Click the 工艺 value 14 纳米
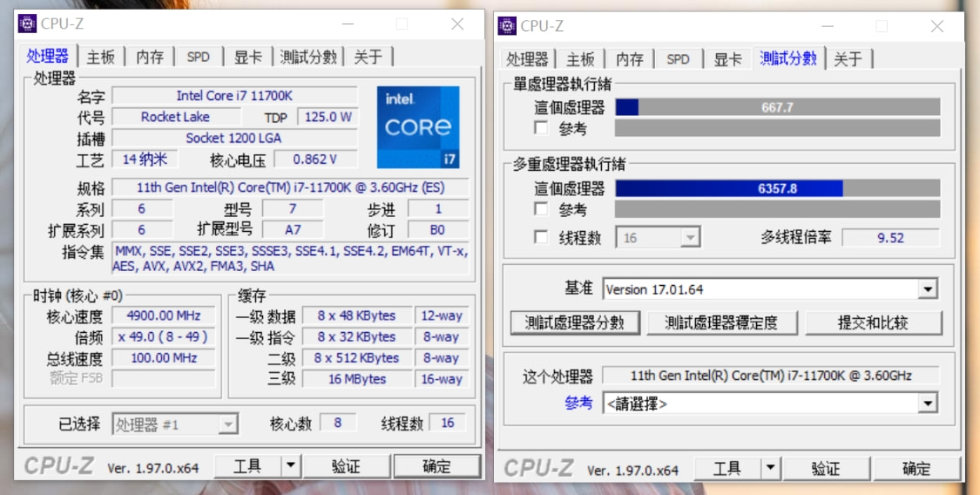This screenshot has height=495, width=980. click(145, 159)
